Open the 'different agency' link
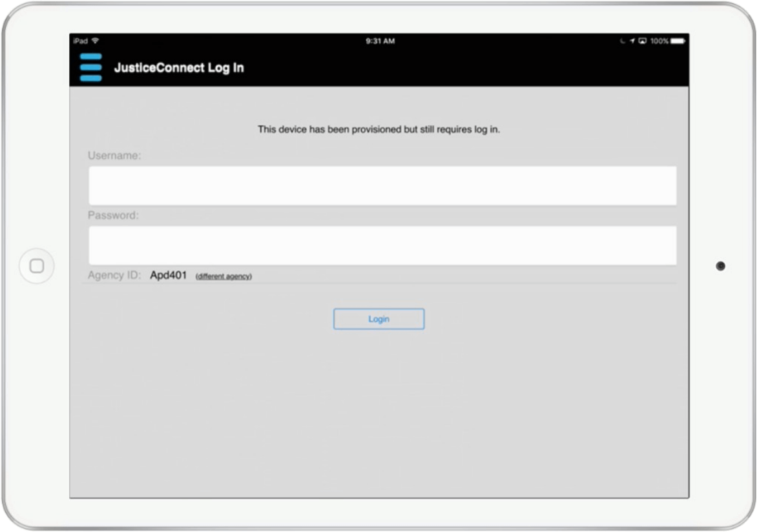 pos(223,276)
